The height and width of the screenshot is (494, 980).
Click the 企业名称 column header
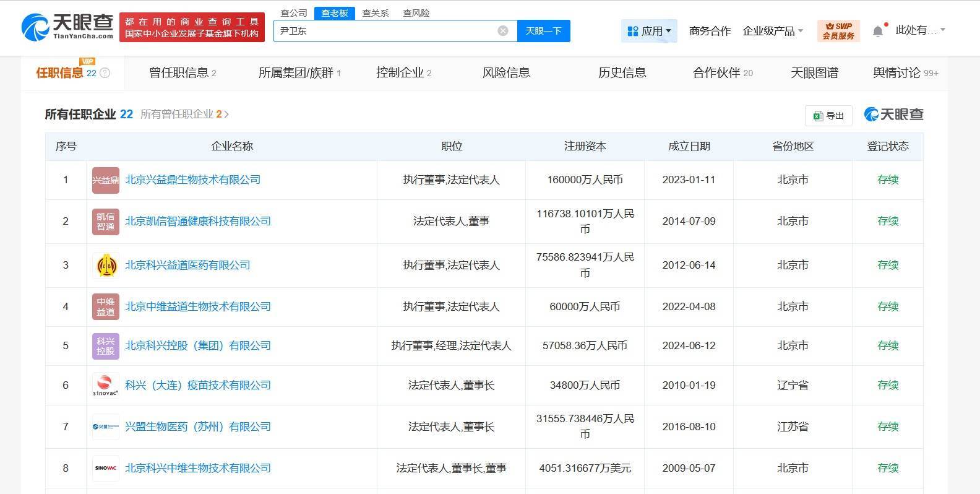click(232, 147)
